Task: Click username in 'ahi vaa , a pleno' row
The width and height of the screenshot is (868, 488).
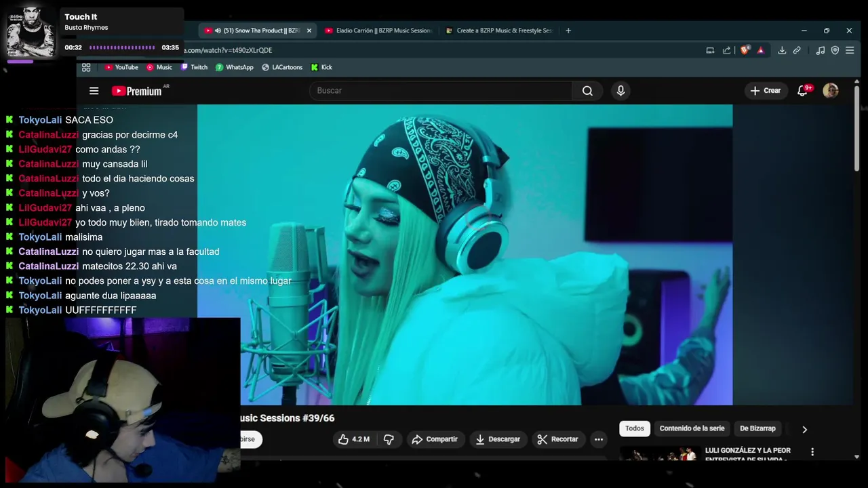Action: (45, 208)
